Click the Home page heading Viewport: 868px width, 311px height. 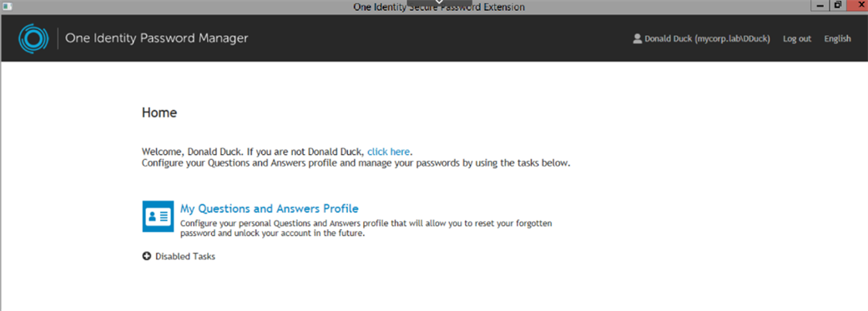(x=159, y=113)
